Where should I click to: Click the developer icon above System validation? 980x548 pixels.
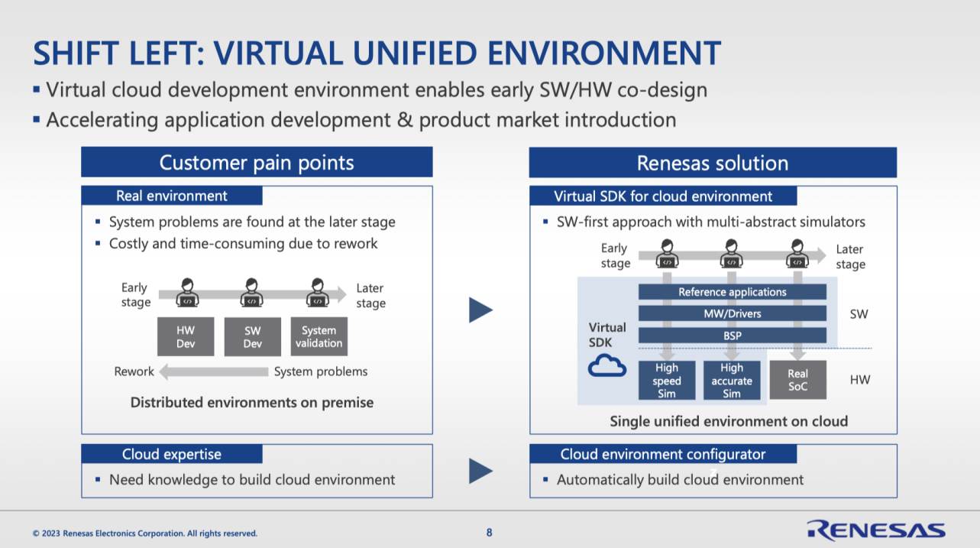317,293
